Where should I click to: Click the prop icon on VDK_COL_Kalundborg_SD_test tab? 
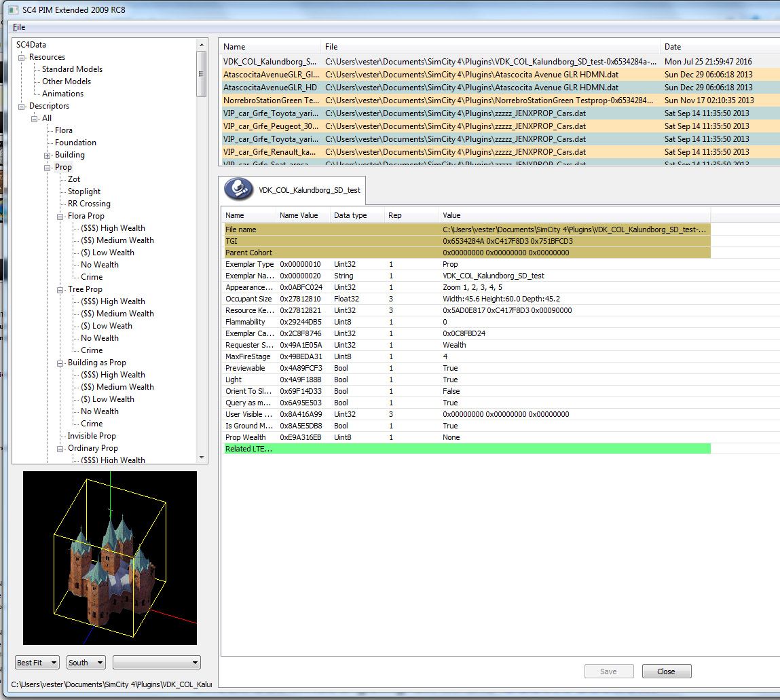tap(239, 189)
